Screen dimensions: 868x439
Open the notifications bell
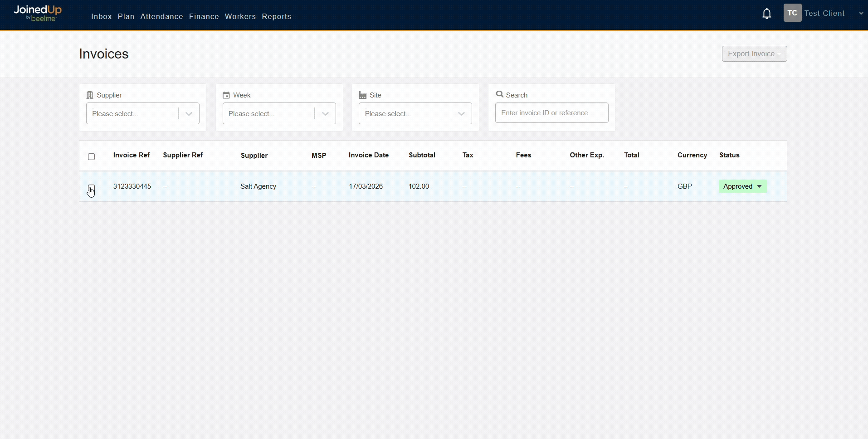[x=766, y=14]
